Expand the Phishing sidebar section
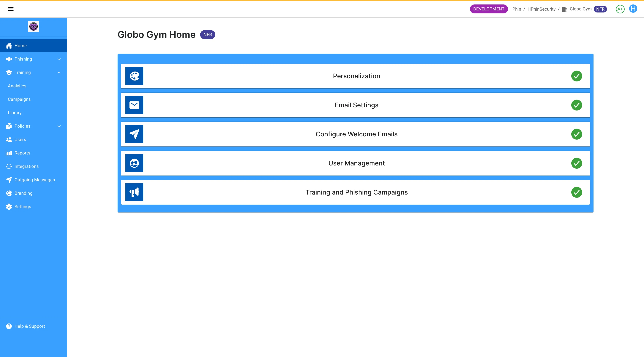Image resolution: width=644 pixels, height=357 pixels. pyautogui.click(x=34, y=59)
